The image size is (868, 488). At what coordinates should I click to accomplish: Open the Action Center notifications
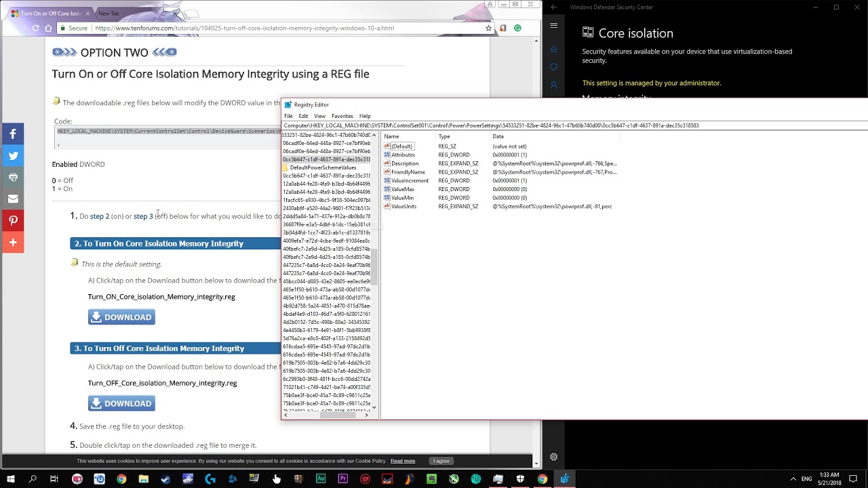pos(853,479)
